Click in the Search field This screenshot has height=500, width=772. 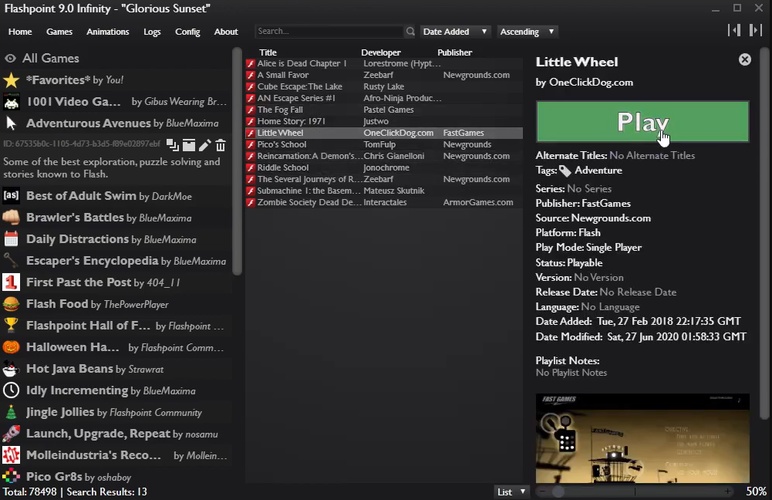[329, 31]
